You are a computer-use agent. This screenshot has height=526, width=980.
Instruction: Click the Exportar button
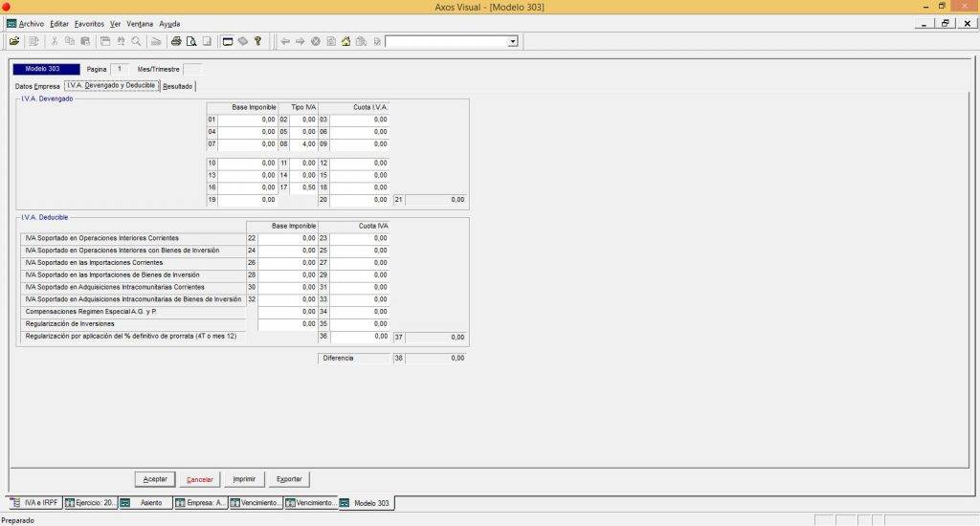(x=288, y=479)
